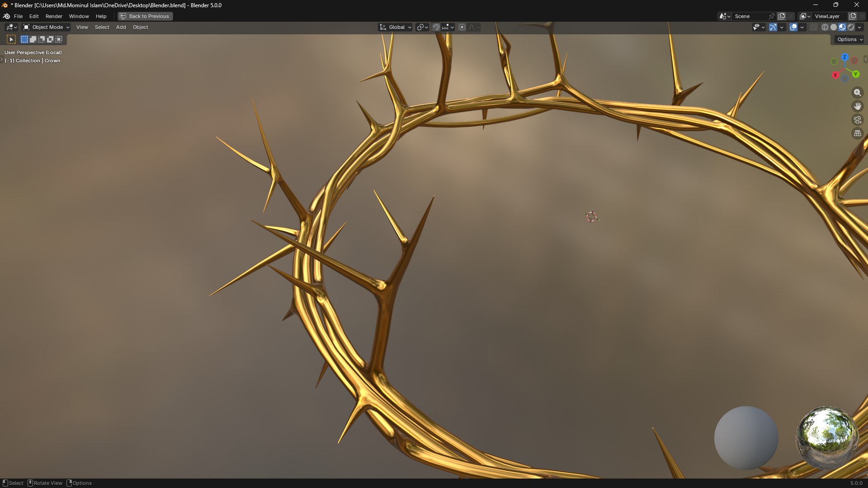Choose the Invert Selection mode

click(x=50, y=39)
